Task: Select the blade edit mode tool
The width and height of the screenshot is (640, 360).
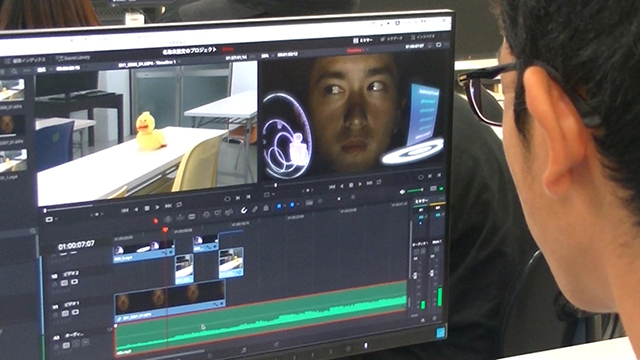Action: point(192,216)
